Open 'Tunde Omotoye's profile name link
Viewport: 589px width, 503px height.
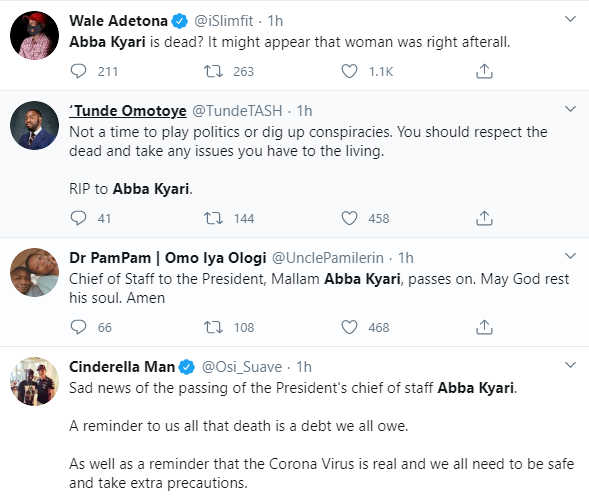[128, 111]
